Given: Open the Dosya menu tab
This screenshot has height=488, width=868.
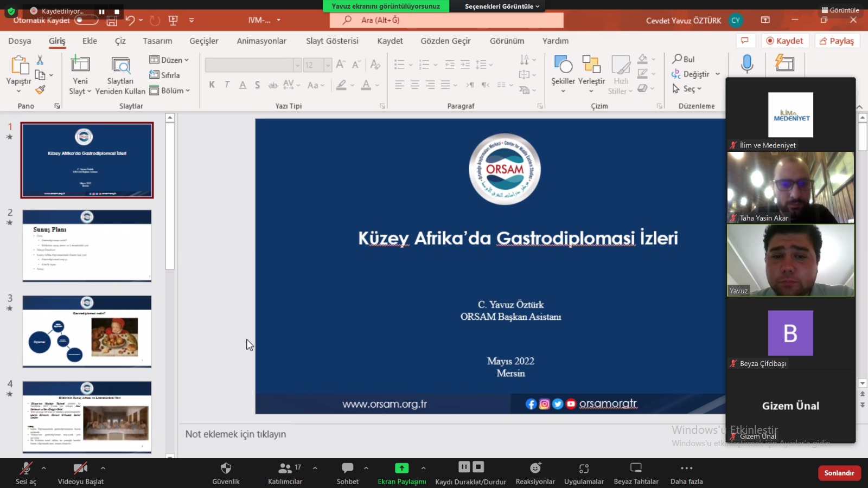Looking at the screenshot, I should pyautogui.click(x=20, y=41).
